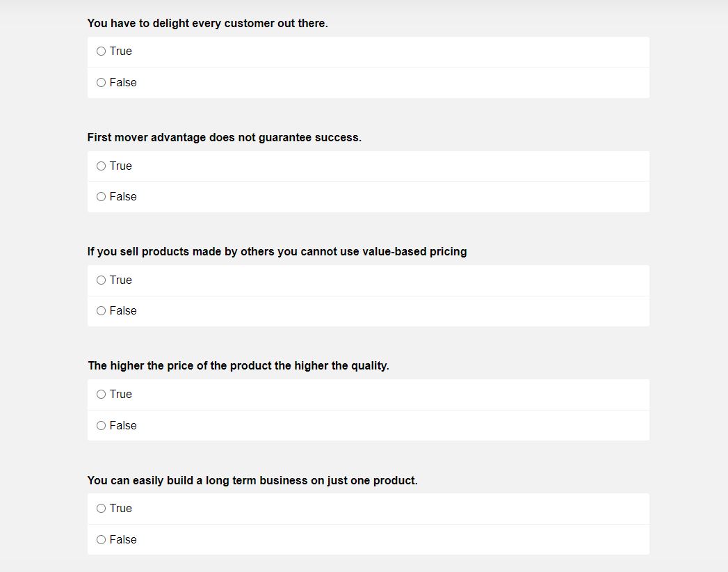Select False for delighting every customer
The height and width of the screenshot is (572, 728).
[102, 83]
